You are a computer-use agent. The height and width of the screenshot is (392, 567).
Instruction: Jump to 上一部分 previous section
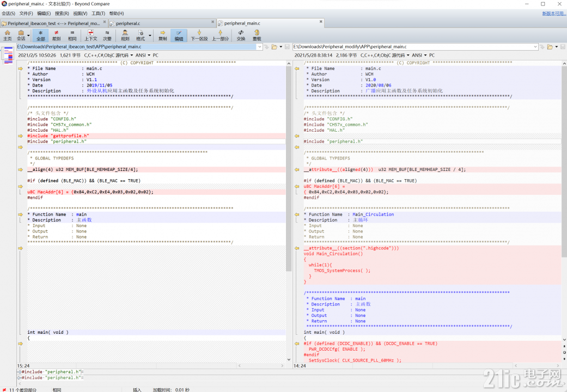(x=220, y=35)
